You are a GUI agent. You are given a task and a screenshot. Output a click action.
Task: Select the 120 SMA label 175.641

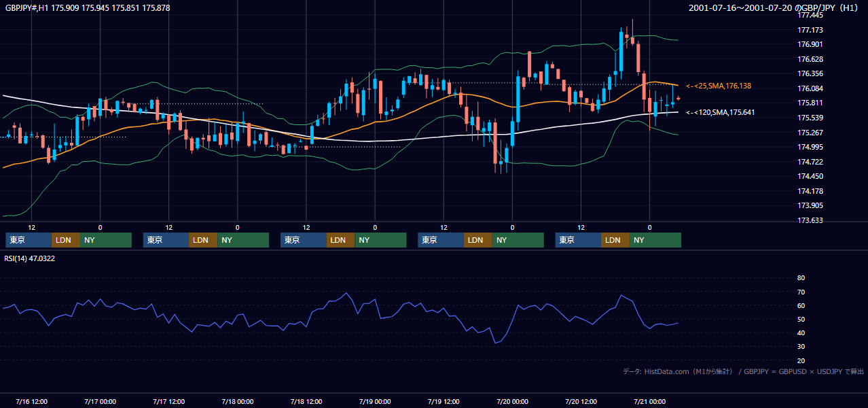720,112
